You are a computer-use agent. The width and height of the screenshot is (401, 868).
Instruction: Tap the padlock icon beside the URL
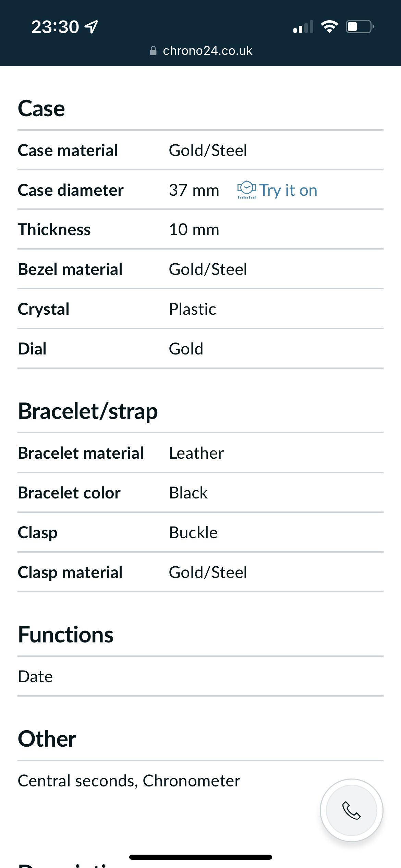tap(153, 51)
